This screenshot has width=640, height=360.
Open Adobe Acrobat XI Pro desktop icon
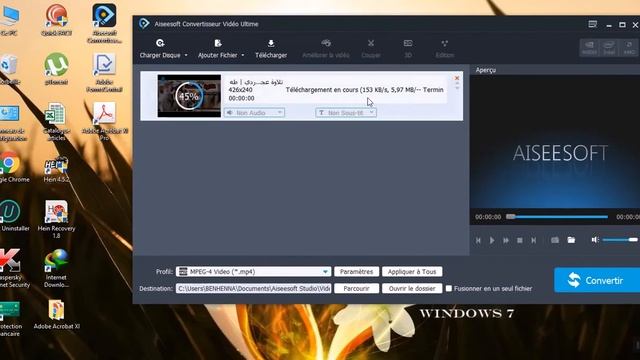click(x=104, y=121)
